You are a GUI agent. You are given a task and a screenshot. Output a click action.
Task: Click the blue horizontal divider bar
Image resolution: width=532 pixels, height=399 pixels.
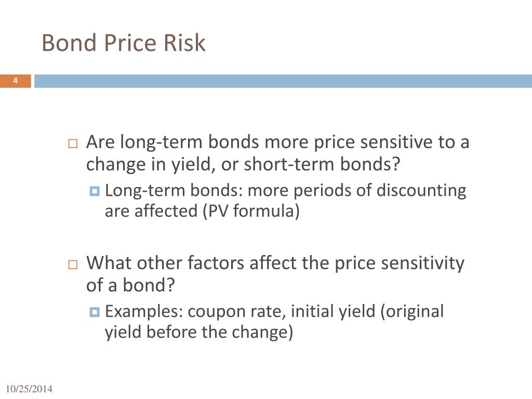[283, 81]
